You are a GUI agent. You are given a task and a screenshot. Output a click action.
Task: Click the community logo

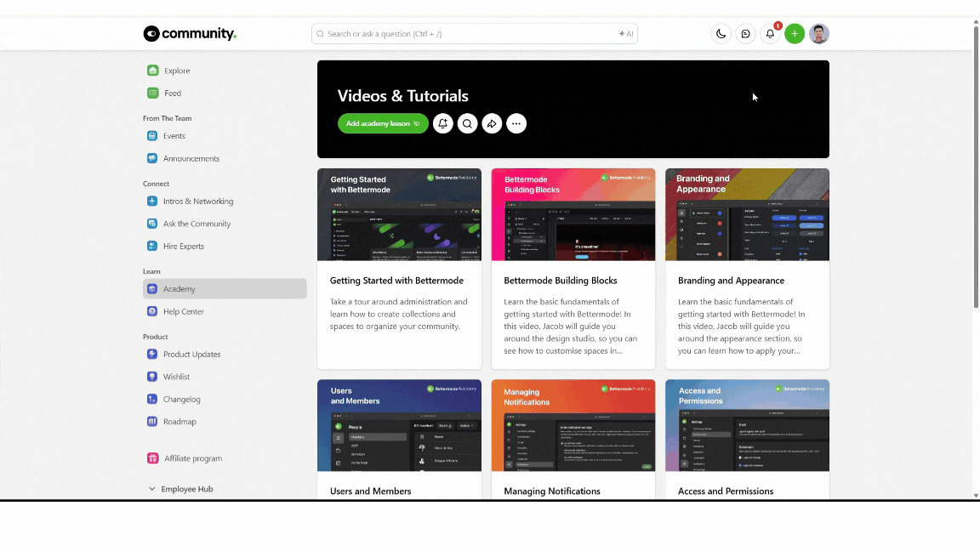190,34
